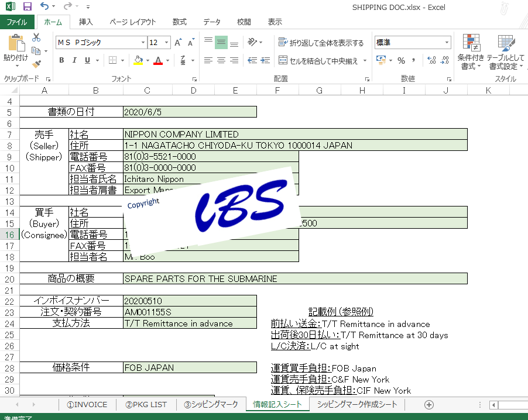Apply the yellow fill color bucket
528x420 pixels.
[x=138, y=61]
